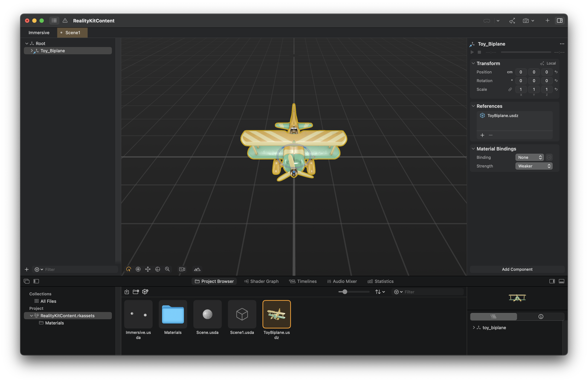Open the environment lighting icon
Image resolution: width=588 pixels, height=382 pixels.
197,269
